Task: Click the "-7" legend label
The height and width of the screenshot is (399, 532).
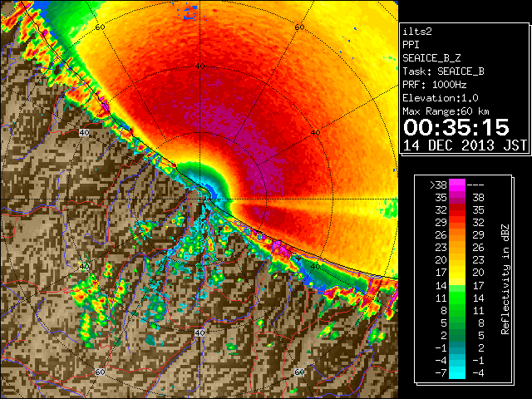Action: click(x=441, y=373)
